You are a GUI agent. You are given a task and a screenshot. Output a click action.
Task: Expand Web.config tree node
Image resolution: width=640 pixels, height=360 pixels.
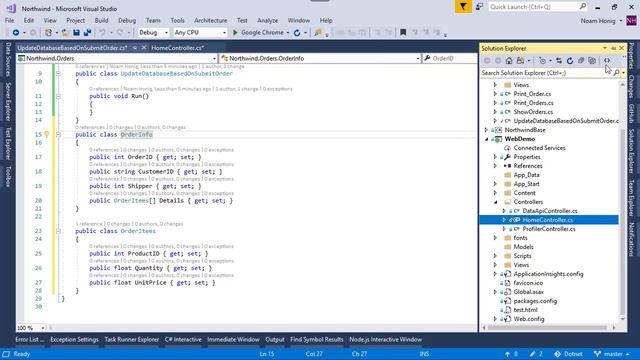pyautogui.click(x=495, y=319)
